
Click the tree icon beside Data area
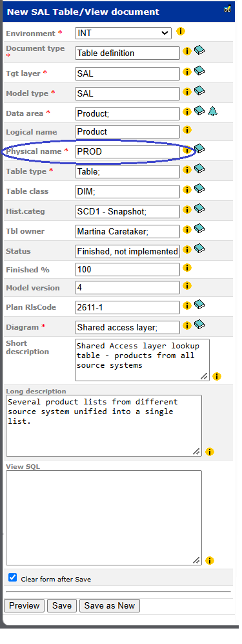[x=212, y=111]
